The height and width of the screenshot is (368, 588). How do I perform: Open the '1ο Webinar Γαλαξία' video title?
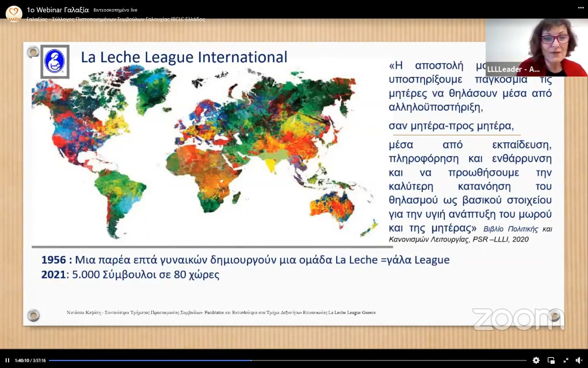[x=57, y=10]
